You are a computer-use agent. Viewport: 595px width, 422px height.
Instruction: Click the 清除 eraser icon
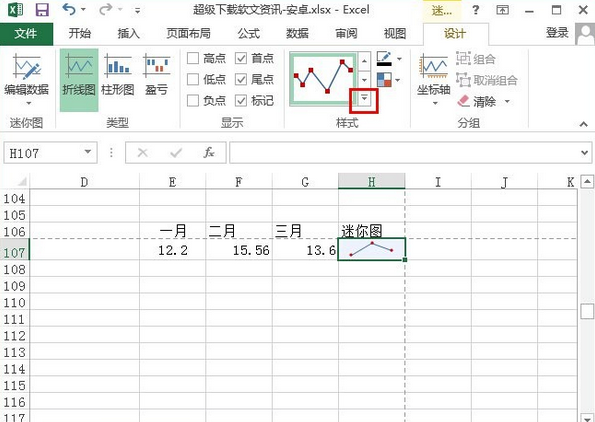coord(464,101)
